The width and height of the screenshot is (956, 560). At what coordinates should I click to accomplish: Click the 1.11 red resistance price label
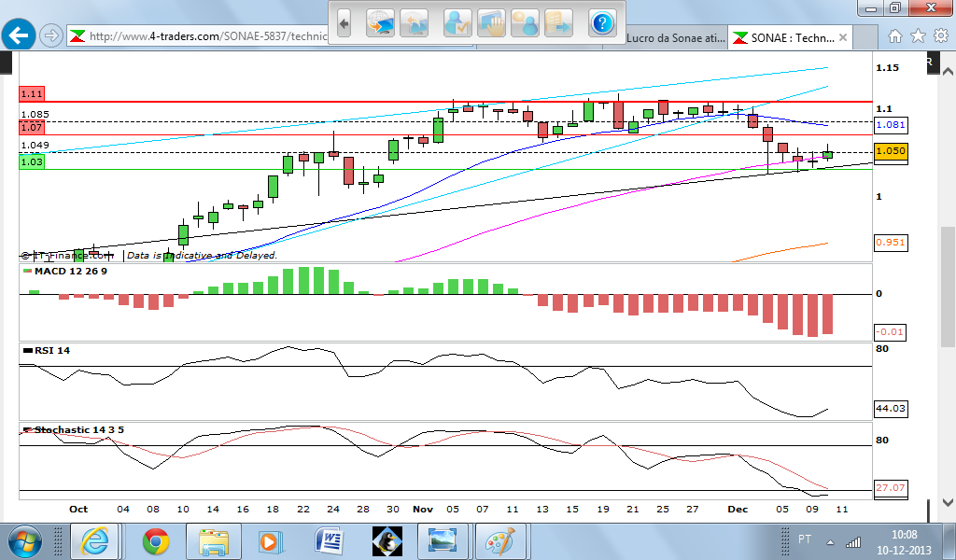32,94
